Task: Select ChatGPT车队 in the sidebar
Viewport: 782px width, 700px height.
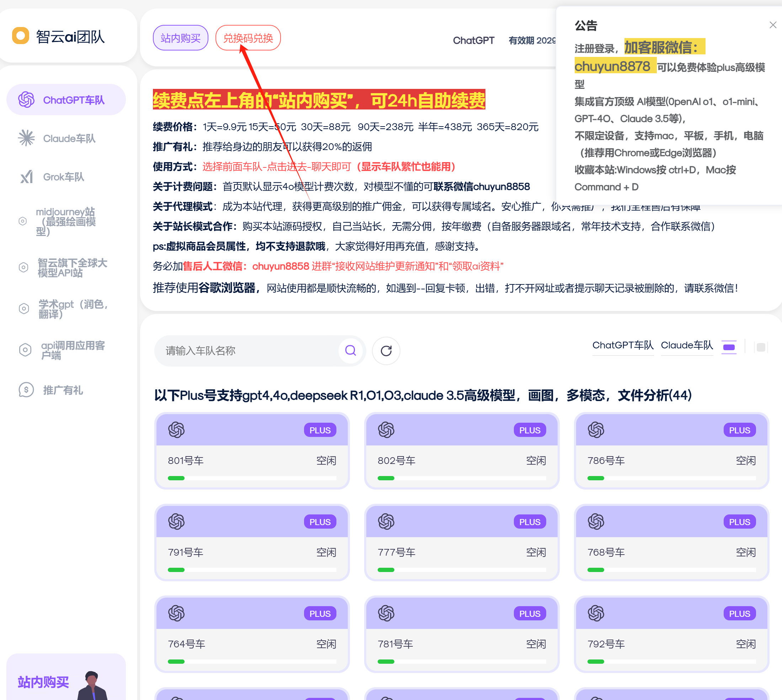Action: coord(66,100)
